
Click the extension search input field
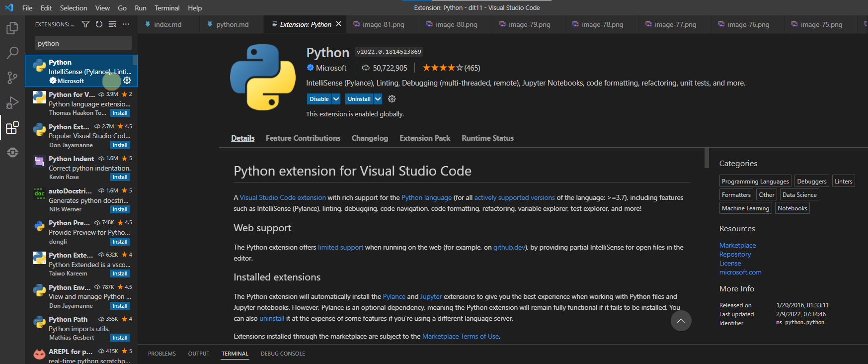pos(83,43)
